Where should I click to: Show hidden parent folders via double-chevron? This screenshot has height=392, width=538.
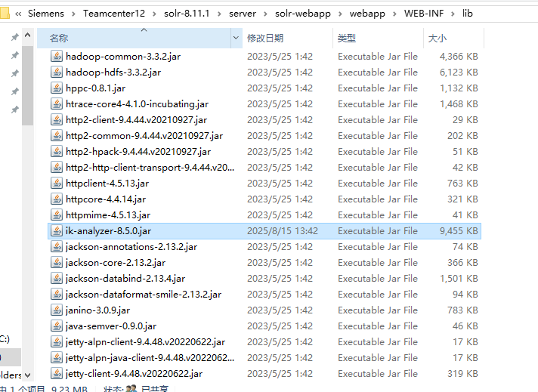pos(18,14)
